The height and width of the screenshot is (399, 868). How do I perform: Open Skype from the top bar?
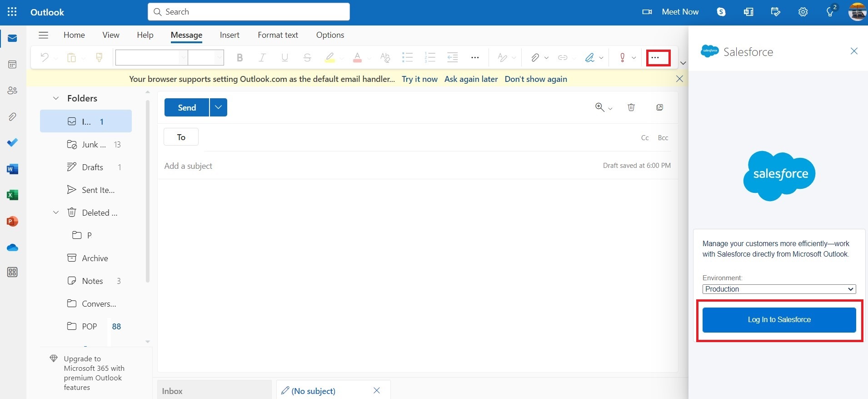721,12
